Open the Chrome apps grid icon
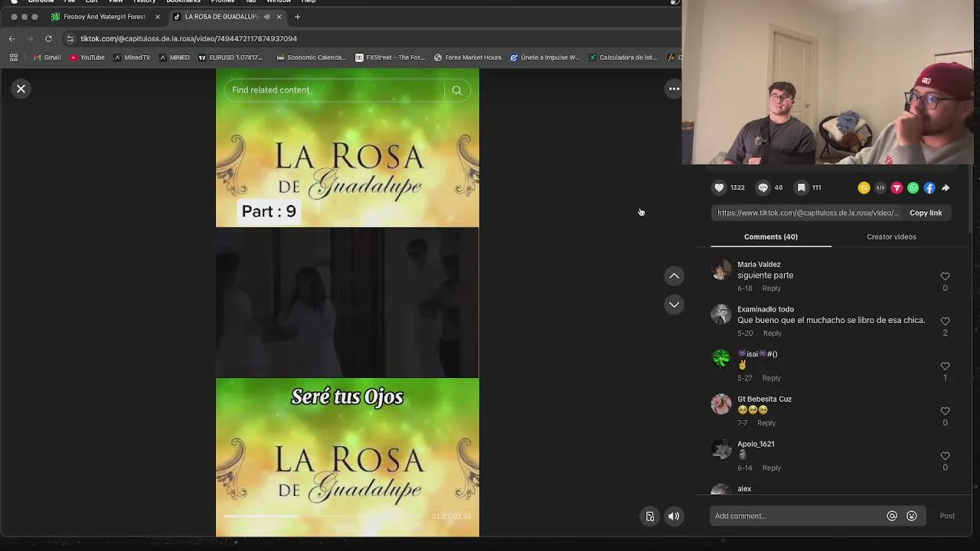Viewport: 980px width, 551px height. click(x=14, y=57)
